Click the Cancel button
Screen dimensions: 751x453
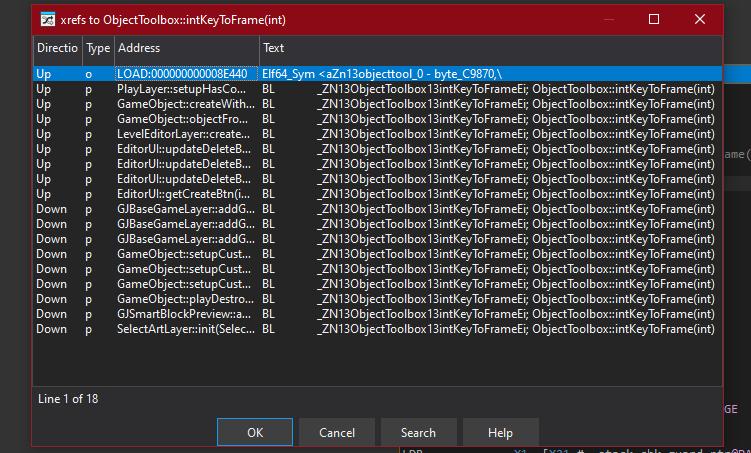pyautogui.click(x=337, y=432)
